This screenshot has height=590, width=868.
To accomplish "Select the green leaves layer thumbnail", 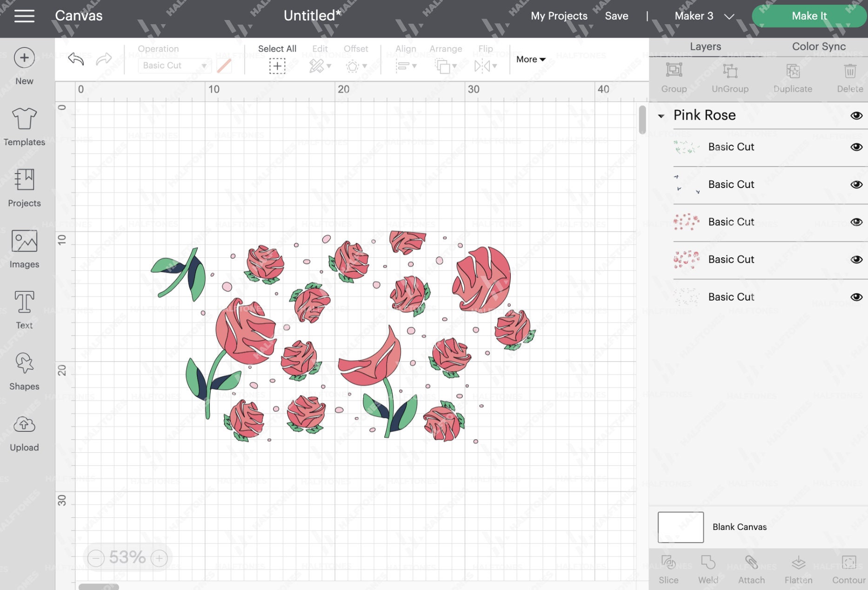I will coord(687,147).
